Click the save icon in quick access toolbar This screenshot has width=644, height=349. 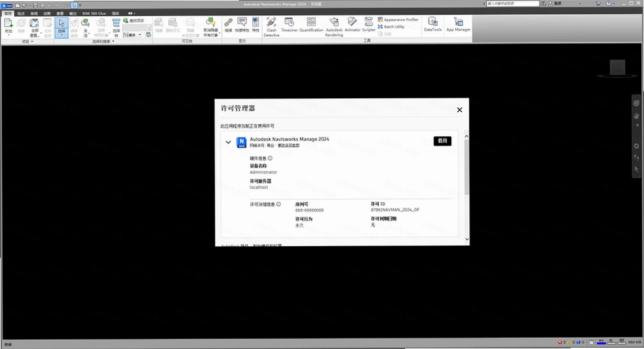click(36, 5)
